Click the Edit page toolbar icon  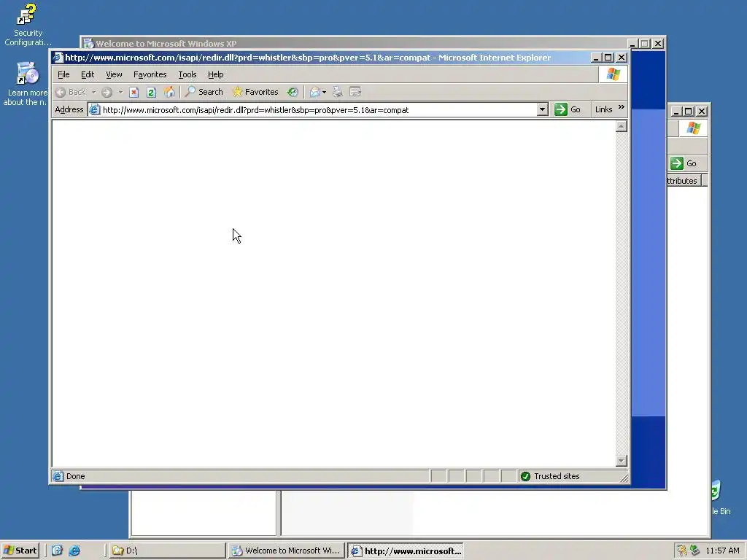[355, 92]
